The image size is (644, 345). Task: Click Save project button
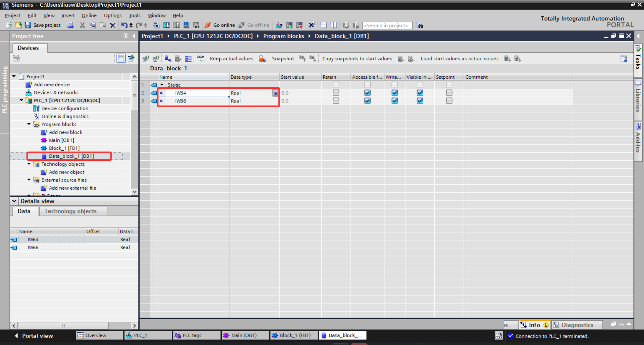tap(43, 25)
